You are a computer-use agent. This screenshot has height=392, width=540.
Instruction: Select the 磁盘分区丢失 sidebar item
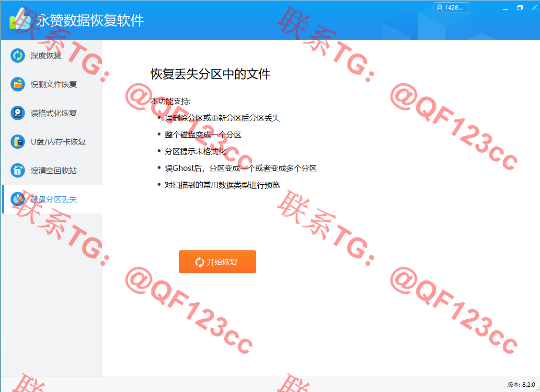[52, 199]
